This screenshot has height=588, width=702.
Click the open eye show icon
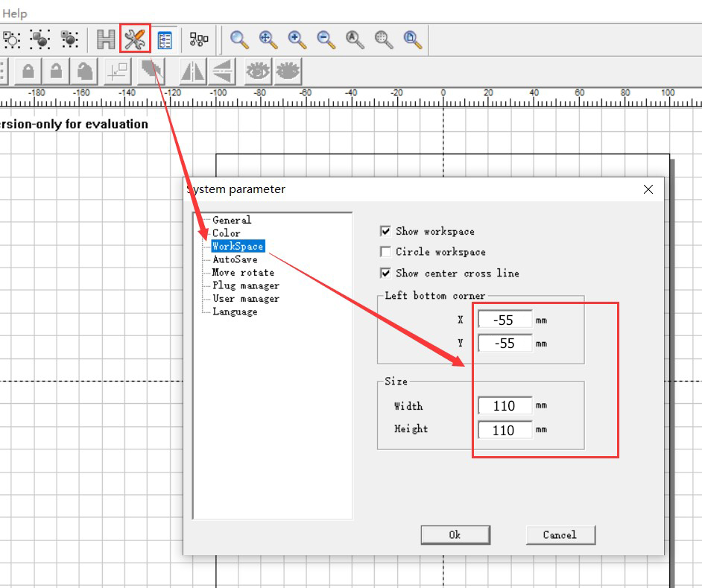point(258,72)
